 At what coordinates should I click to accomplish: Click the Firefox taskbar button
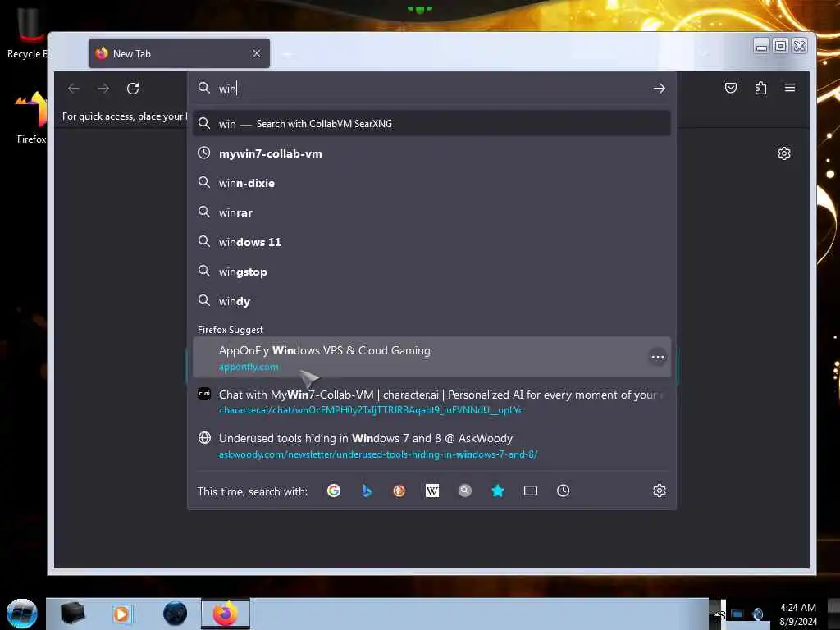pos(226,614)
